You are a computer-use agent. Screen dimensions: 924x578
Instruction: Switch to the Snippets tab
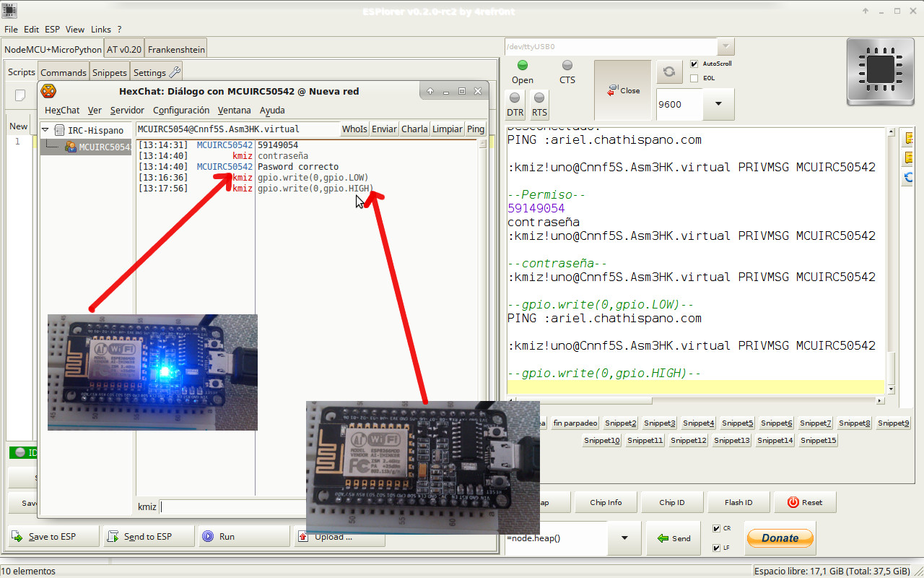[110, 72]
